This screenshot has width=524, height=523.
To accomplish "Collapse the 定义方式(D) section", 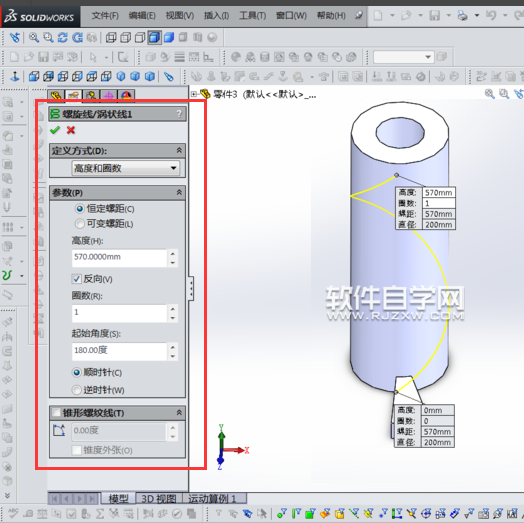I will point(179,150).
